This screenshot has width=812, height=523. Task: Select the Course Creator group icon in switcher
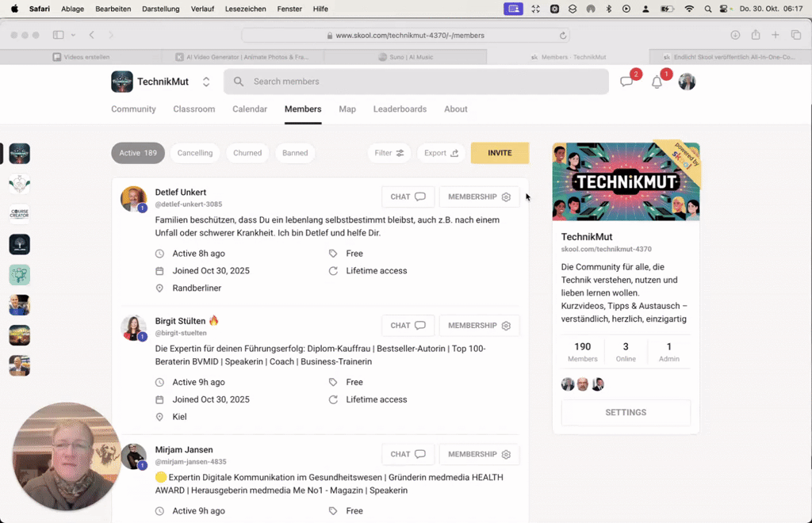(x=20, y=214)
